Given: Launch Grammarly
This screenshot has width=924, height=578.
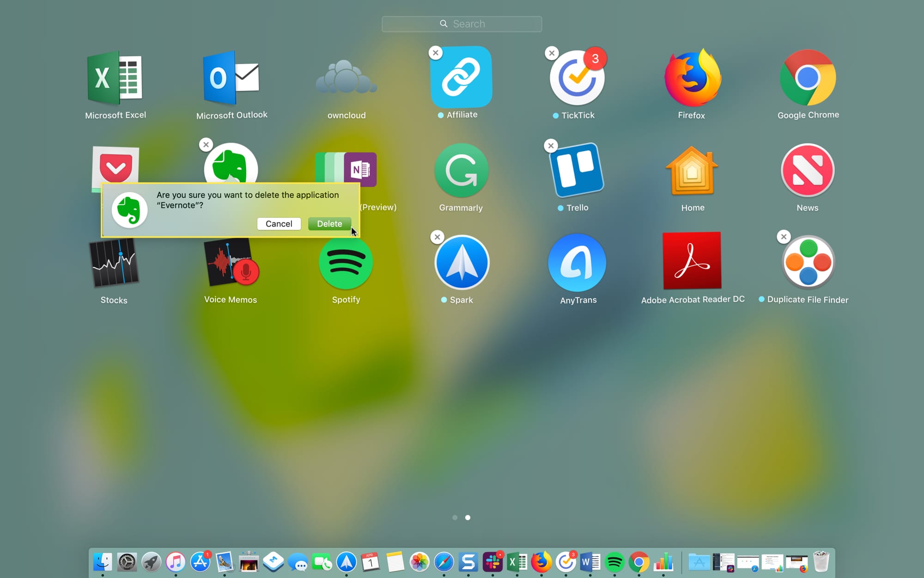Looking at the screenshot, I should [x=461, y=170].
